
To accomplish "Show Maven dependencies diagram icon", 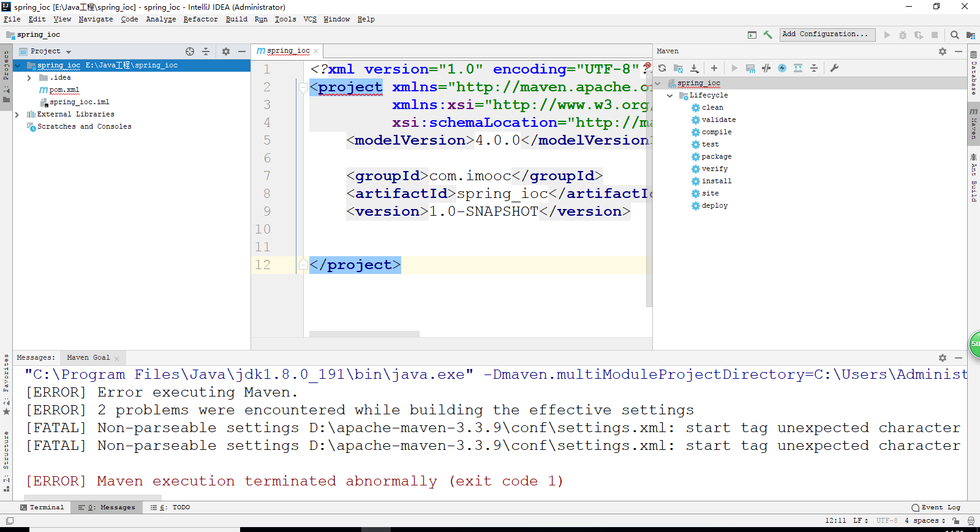I will (798, 68).
